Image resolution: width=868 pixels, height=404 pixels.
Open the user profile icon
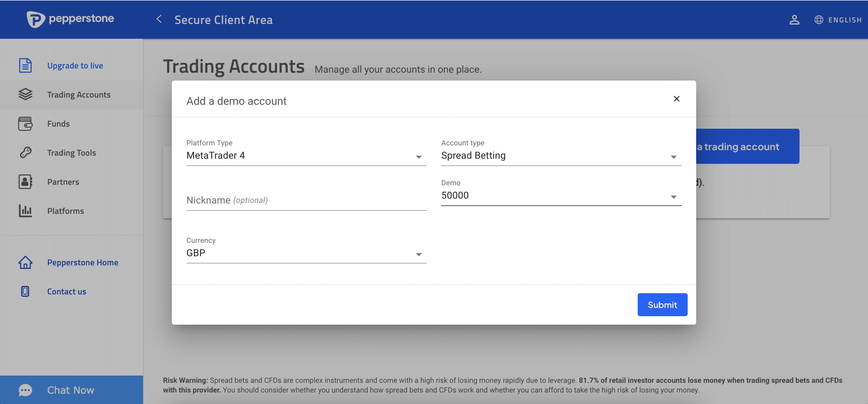(x=794, y=20)
